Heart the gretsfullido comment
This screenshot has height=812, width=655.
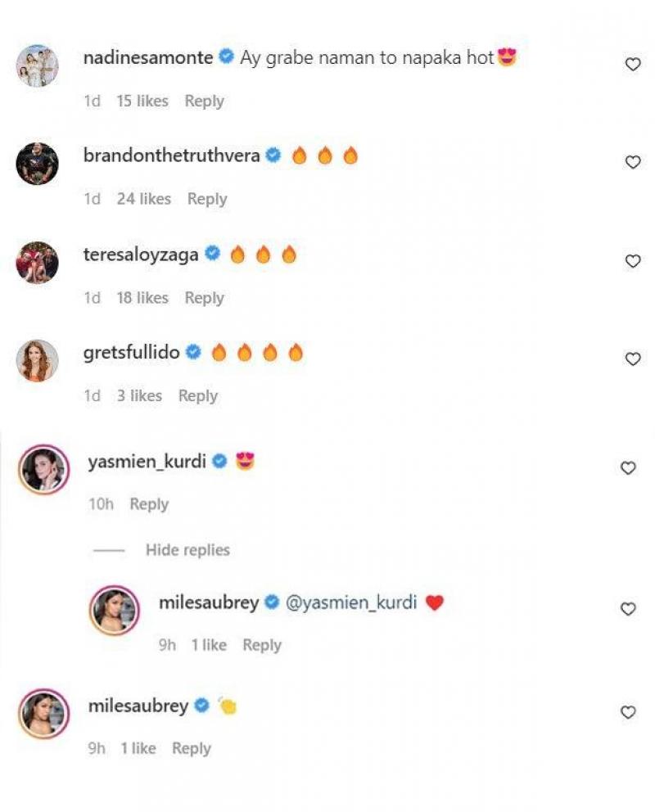pyautogui.click(x=632, y=359)
